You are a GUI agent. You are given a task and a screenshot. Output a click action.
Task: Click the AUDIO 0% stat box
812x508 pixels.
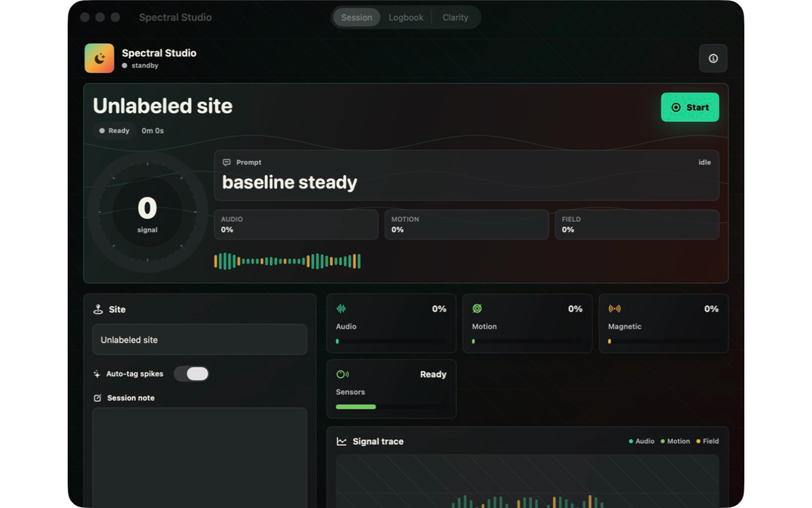(x=296, y=225)
